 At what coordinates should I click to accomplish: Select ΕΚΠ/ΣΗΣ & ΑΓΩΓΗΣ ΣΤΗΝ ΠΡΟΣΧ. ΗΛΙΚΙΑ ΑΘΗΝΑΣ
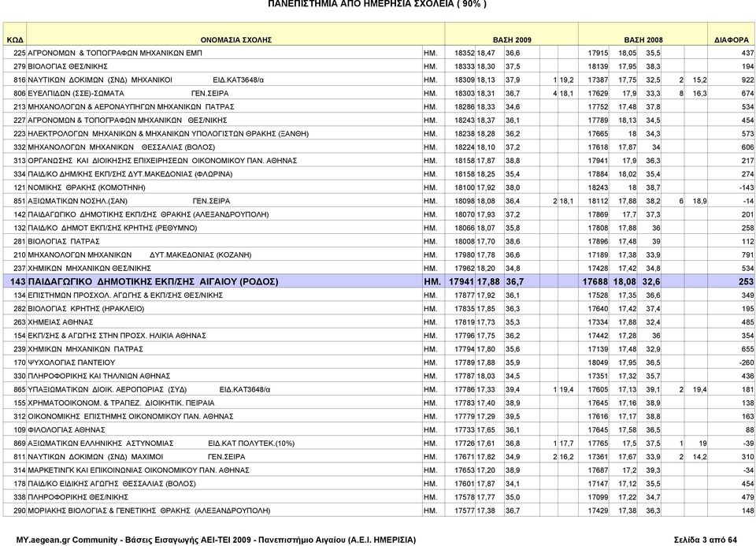[x=117, y=336]
